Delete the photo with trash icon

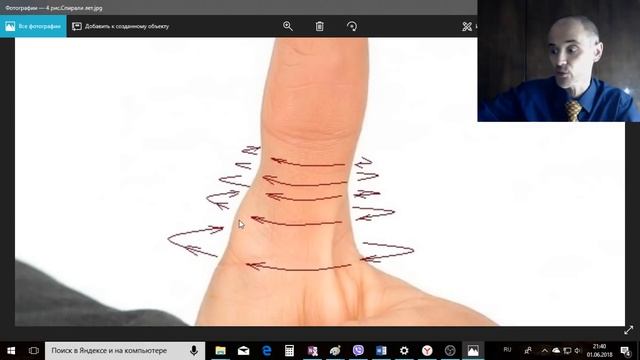click(x=320, y=27)
